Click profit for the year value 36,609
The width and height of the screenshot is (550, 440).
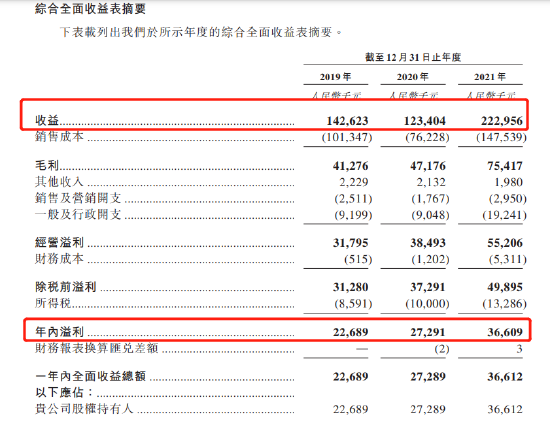click(505, 332)
